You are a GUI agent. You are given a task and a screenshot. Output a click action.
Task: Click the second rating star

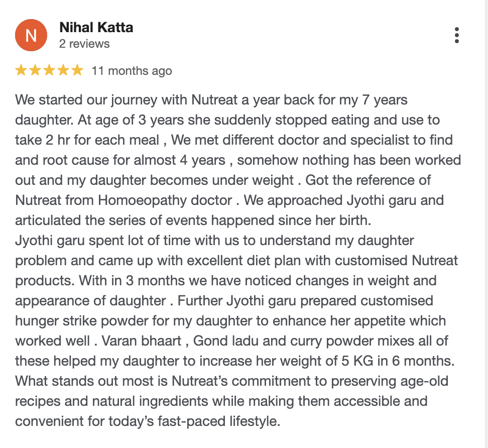pos(35,70)
